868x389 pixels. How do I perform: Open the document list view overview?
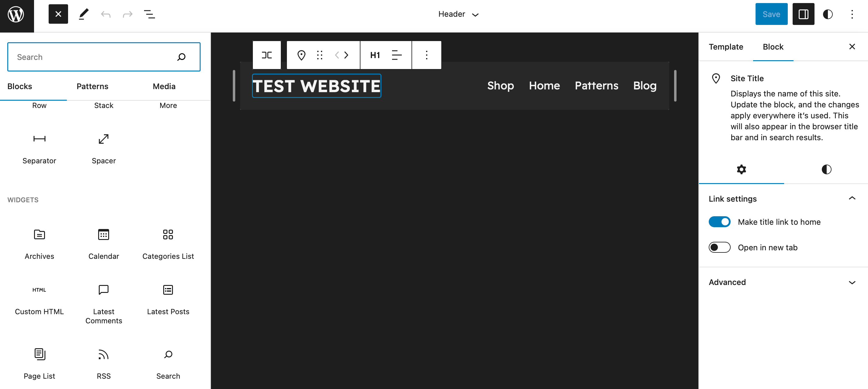[x=149, y=14]
